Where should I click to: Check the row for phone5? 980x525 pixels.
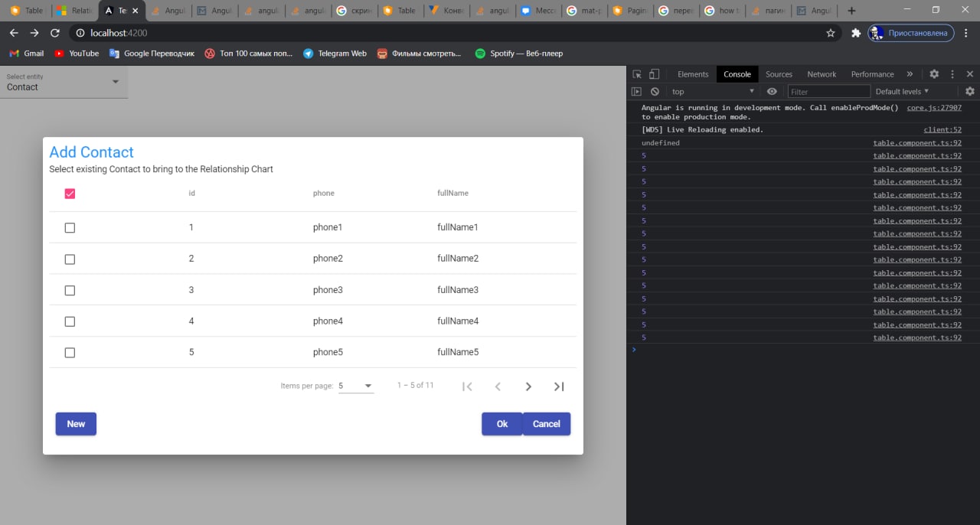(70, 353)
